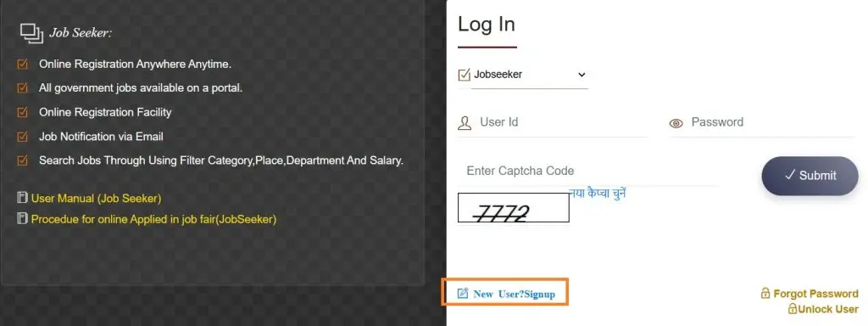Click the lock icon beside Forgot Password
Image resolution: width=868 pixels, height=326 pixels.
pyautogui.click(x=765, y=293)
